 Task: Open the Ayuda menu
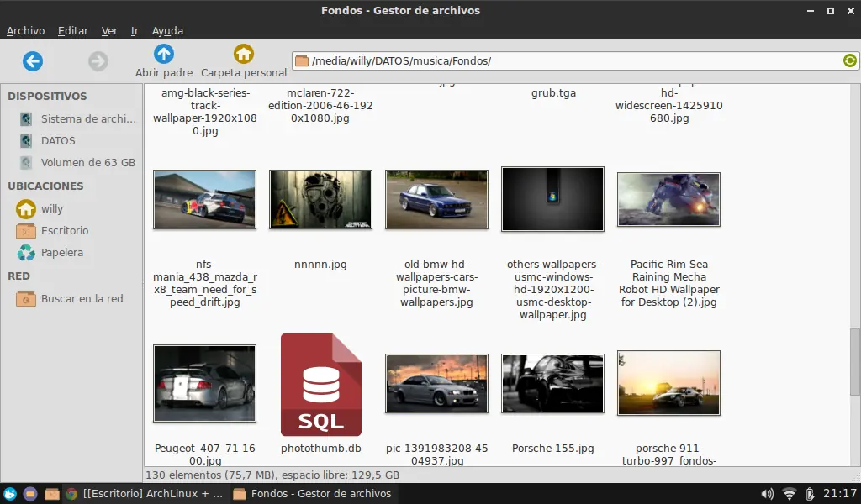pos(167,31)
